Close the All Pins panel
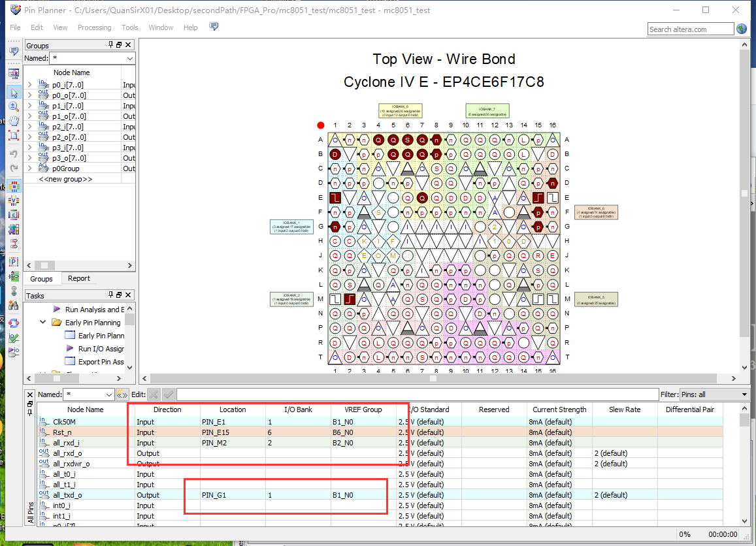The image size is (756, 546). (x=30, y=394)
